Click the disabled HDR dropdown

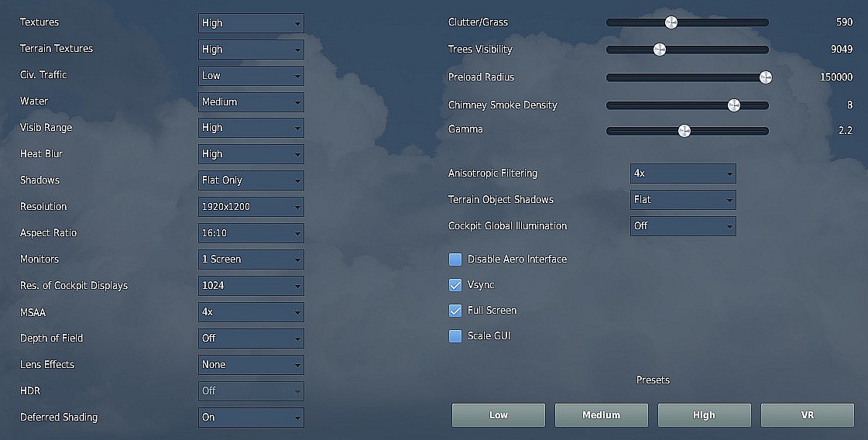[251, 391]
